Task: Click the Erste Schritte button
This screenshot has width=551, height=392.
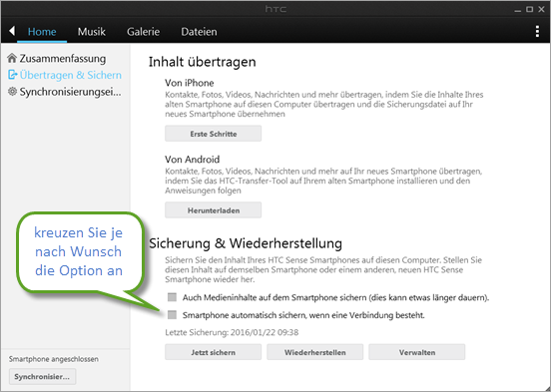Action: click(x=213, y=134)
